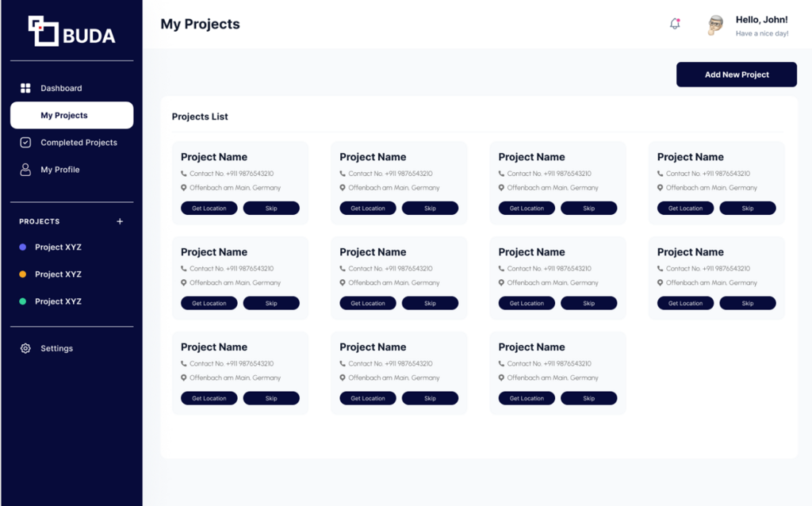
Task: Click John's profile avatar picture
Action: point(715,25)
